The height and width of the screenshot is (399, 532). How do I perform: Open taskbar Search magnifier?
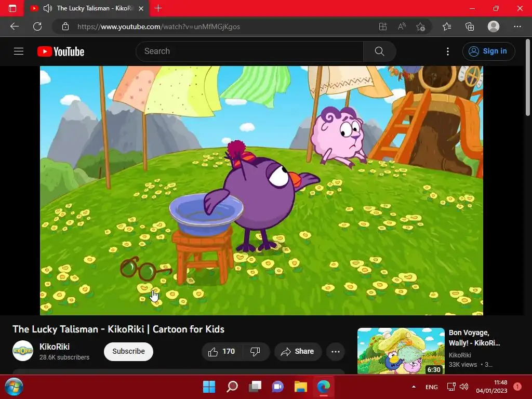[x=232, y=387]
